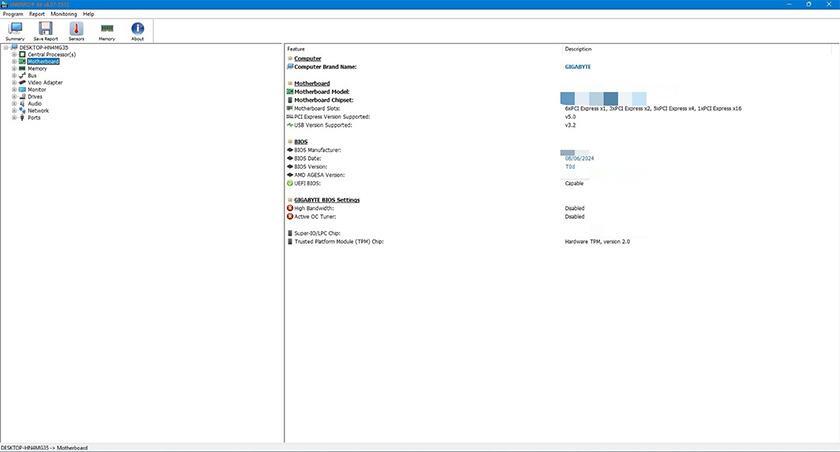This screenshot has width=840, height=452.
Task: Click the Feature column header
Action: click(296, 48)
